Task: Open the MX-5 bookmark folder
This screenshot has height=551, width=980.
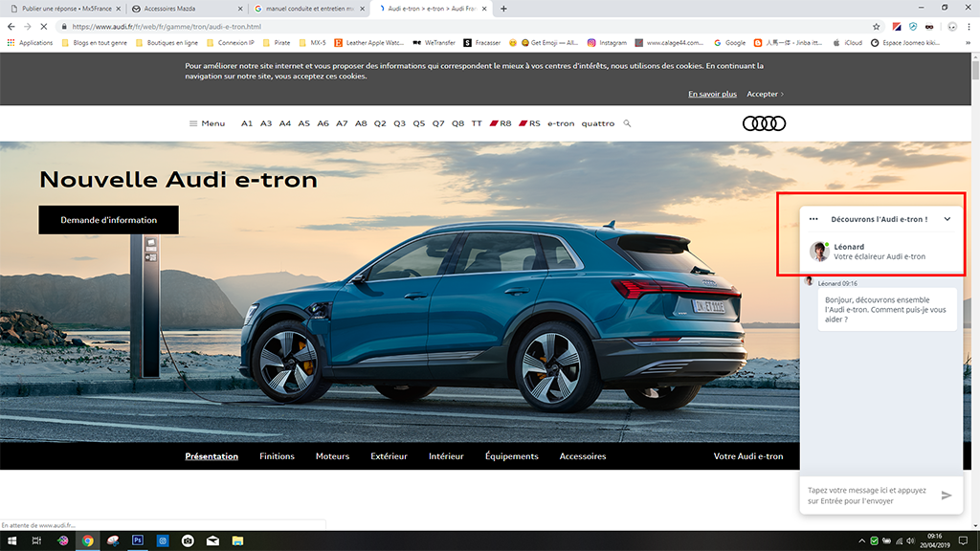Action: point(313,43)
